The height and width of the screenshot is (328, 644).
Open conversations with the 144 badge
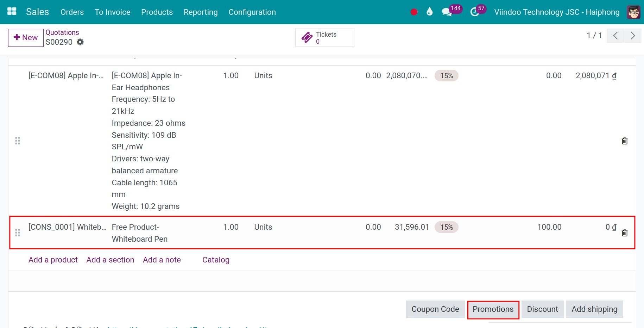(x=452, y=11)
